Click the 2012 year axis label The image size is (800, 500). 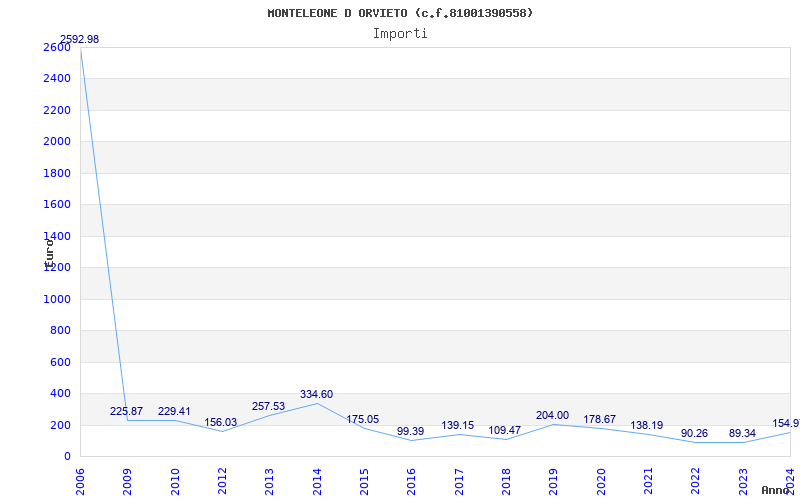tap(222, 482)
